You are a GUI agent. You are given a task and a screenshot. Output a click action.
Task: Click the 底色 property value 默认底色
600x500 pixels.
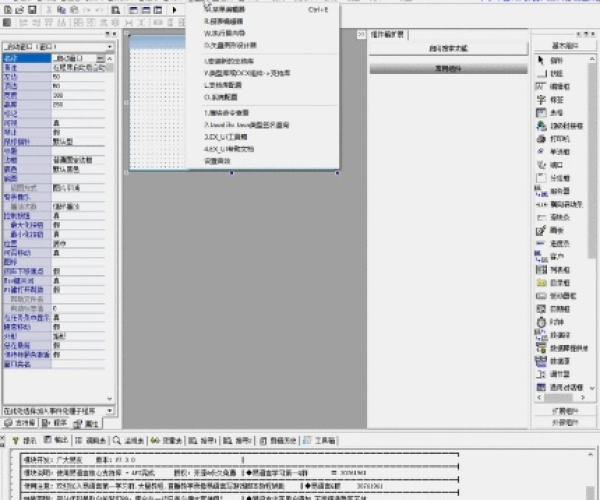point(78,169)
